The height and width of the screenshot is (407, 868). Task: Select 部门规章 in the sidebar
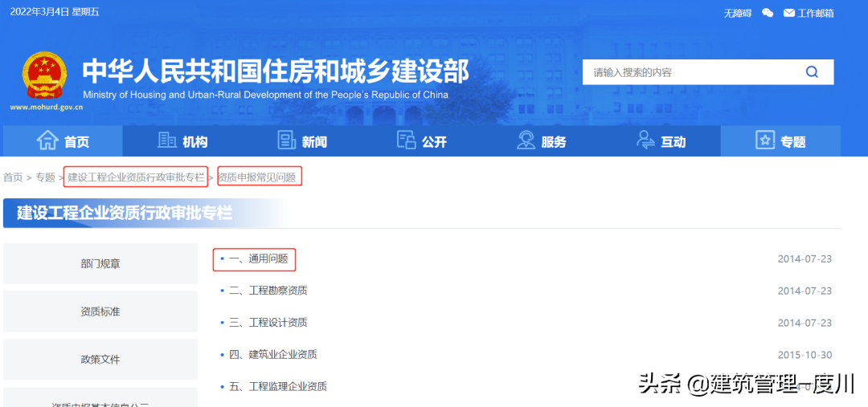coord(100,263)
